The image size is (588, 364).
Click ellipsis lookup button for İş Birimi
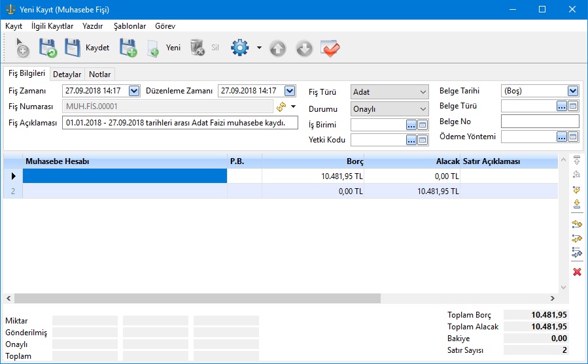(x=411, y=124)
